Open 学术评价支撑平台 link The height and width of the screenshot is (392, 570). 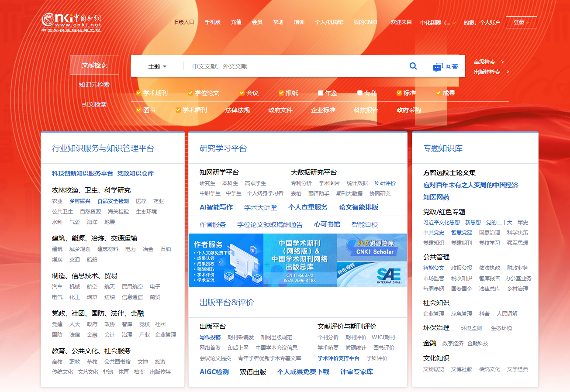click(x=339, y=358)
